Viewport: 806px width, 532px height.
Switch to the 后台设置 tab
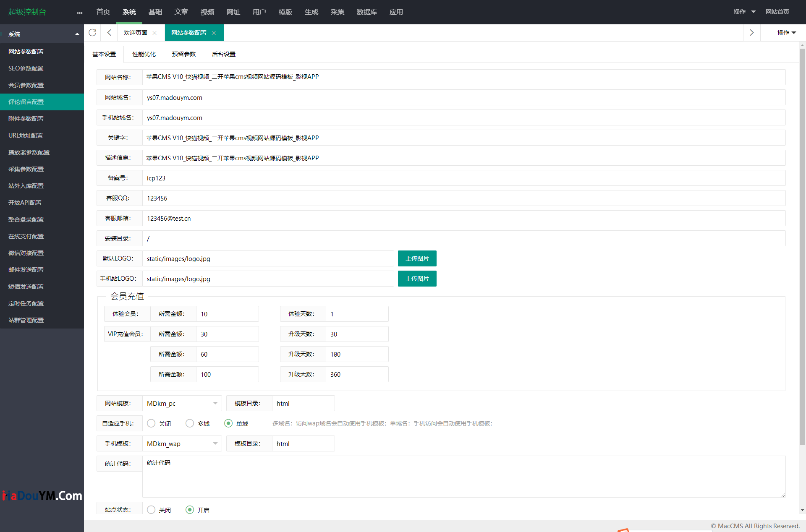click(223, 54)
